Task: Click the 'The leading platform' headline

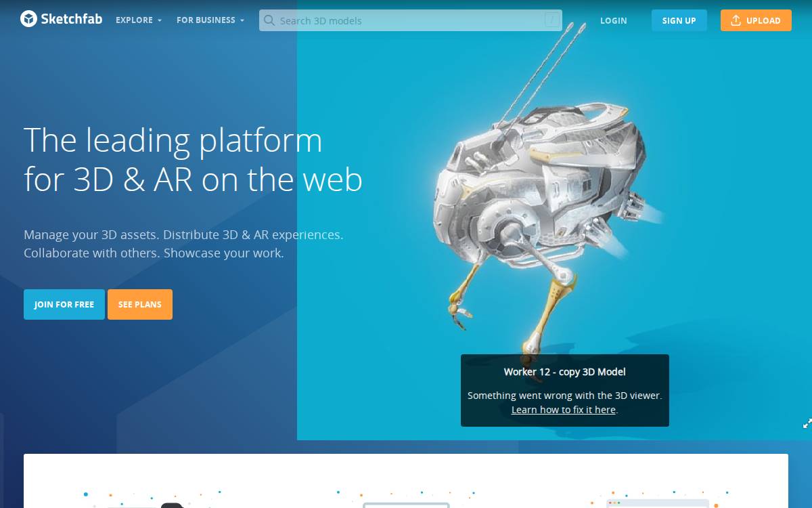Action: point(193,160)
